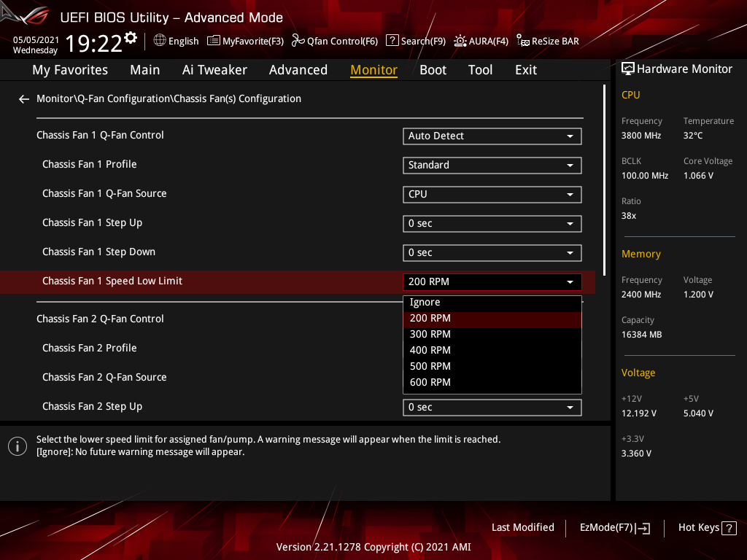This screenshot has height=560, width=747.
Task: Switch to Tool tab
Action: pyautogui.click(x=480, y=70)
